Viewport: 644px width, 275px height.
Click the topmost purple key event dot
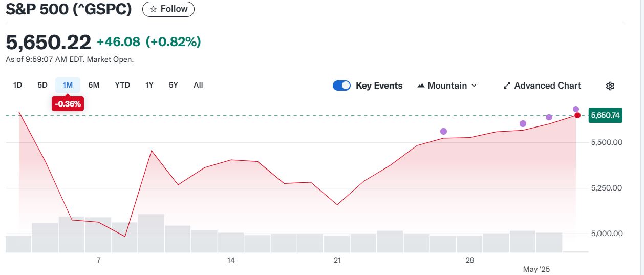[x=576, y=109]
